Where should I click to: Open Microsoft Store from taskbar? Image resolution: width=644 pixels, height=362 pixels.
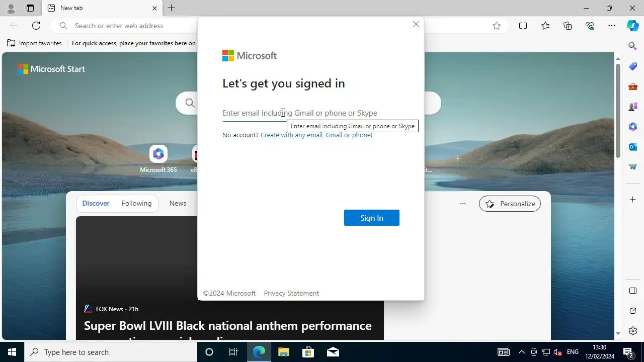coord(308,352)
